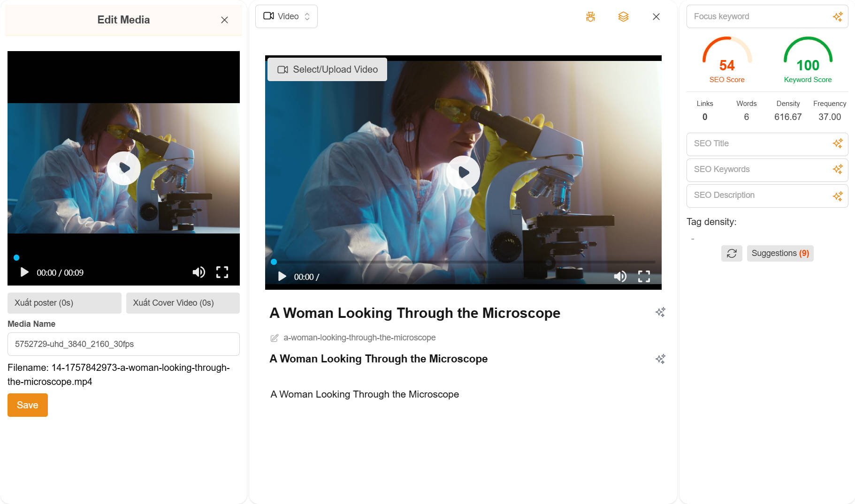The height and width of the screenshot is (504, 855).
Task: Mute the main video player volume
Action: [620, 277]
